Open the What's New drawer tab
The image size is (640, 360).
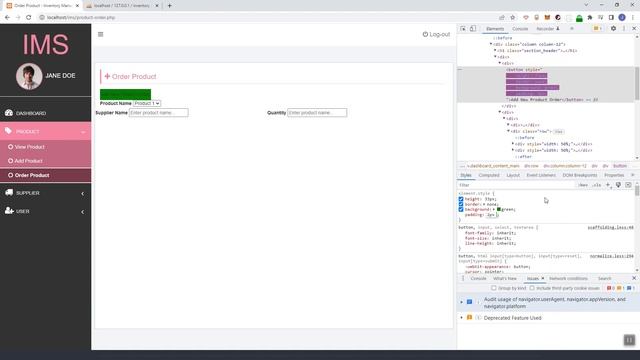coord(504,278)
